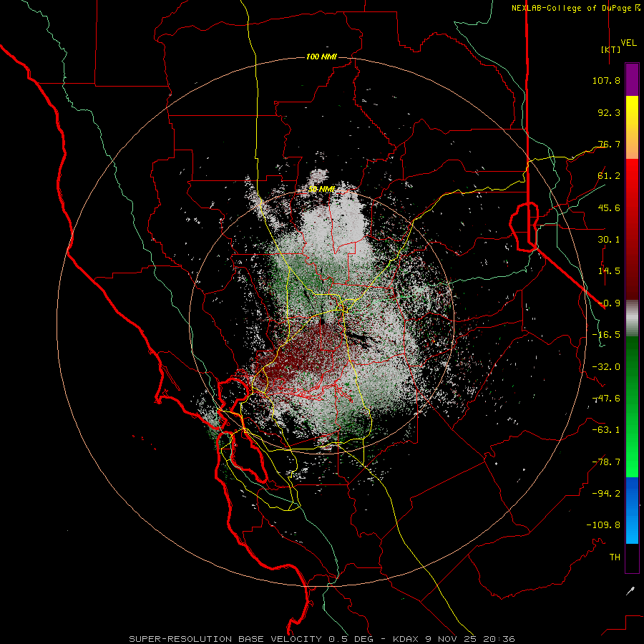Click the blue segment of the color scale
Screen dimensions: 644x644
coord(632,510)
